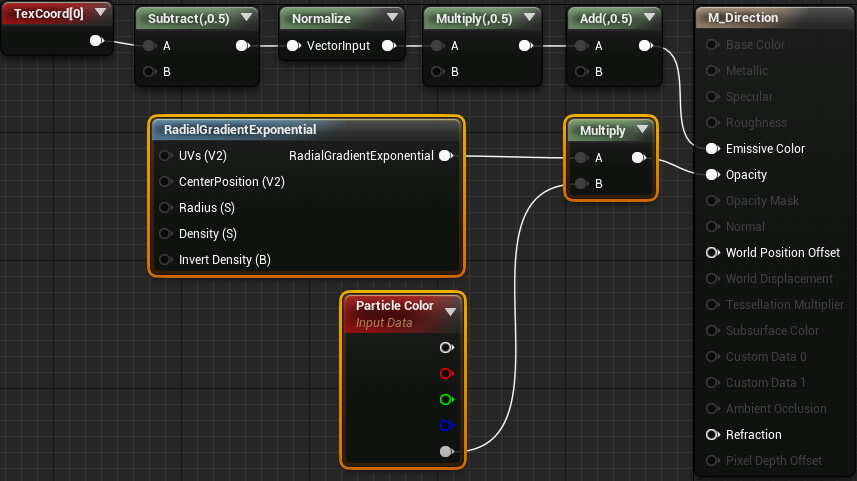The image size is (857, 481).
Task: Click the World Displacement pin
Action: (712, 279)
